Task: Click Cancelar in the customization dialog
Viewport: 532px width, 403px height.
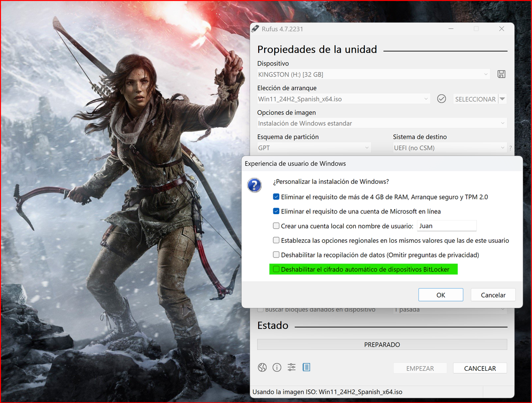Action: point(493,295)
